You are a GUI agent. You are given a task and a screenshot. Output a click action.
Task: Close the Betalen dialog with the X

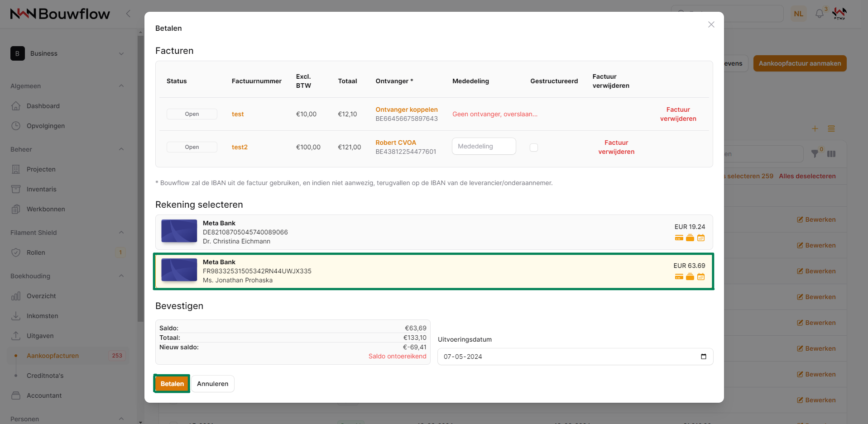pos(711,24)
